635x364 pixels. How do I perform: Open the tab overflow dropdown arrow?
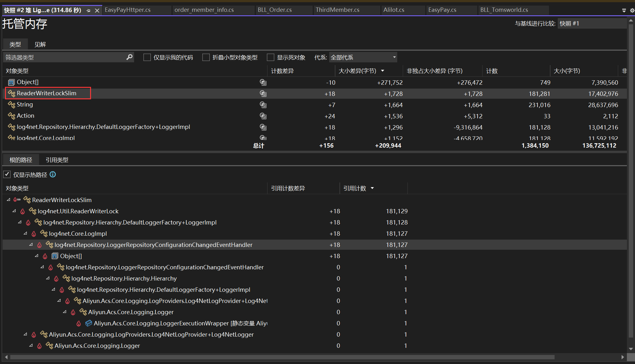coord(624,10)
